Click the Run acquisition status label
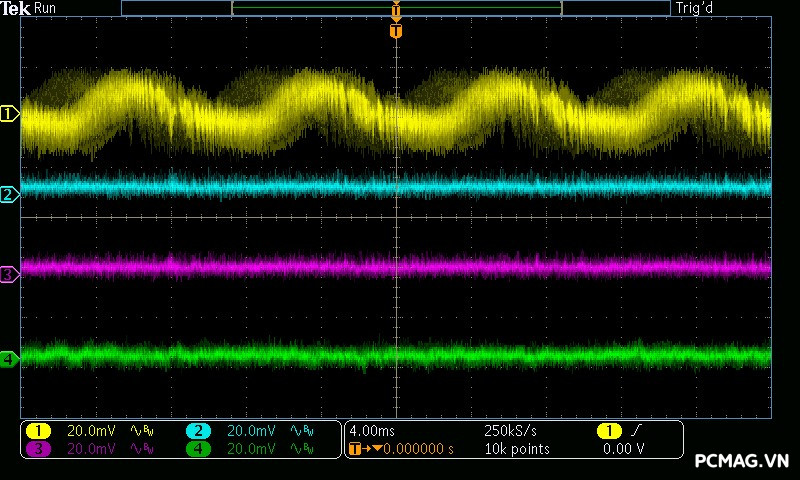This screenshot has height=480, width=800. [x=47, y=8]
